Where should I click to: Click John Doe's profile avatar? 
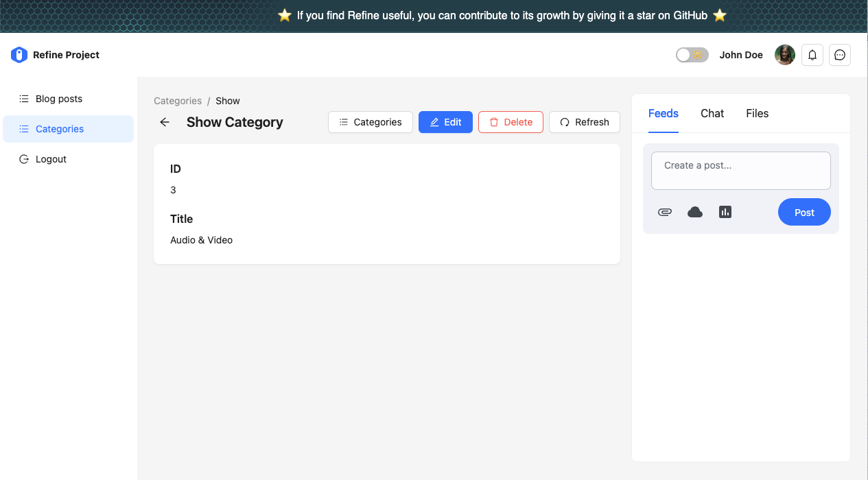pos(784,54)
